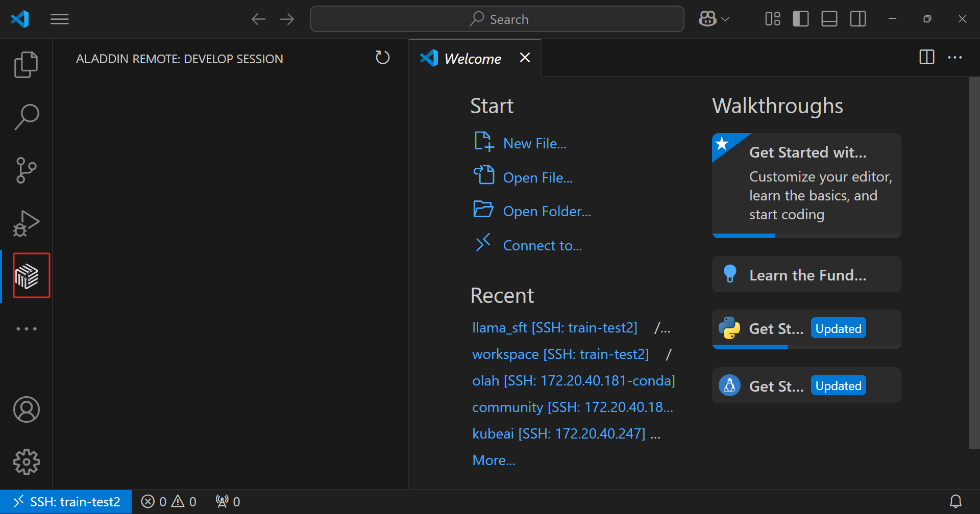Refresh the Aladdin develop session list

[382, 58]
